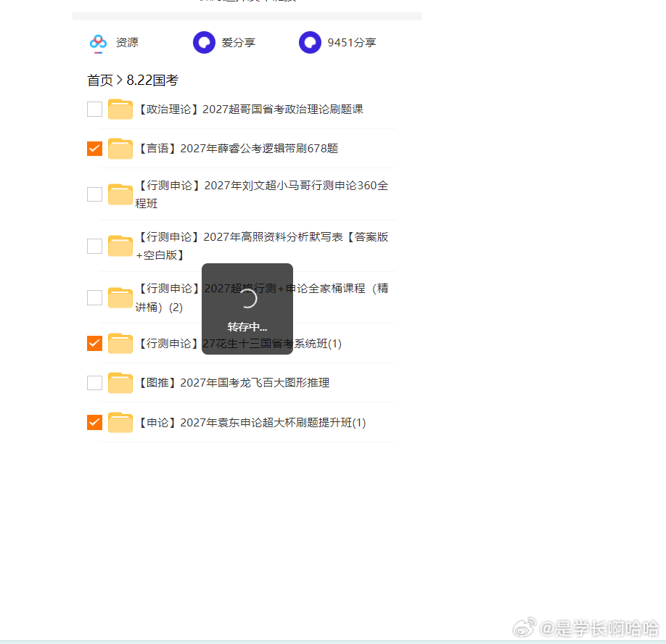Click the 转存中... loading spinner
The width and height of the screenshot is (666, 644).
point(247,299)
